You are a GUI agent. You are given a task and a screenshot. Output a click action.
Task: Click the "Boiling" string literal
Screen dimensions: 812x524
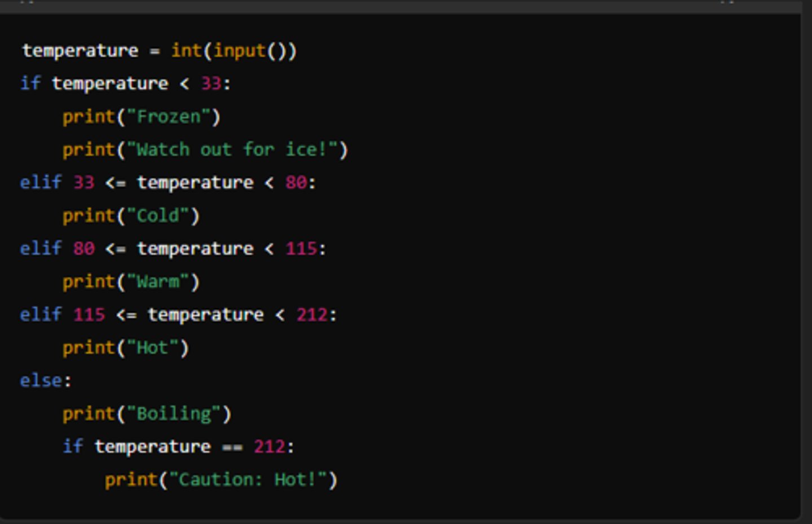click(174, 414)
